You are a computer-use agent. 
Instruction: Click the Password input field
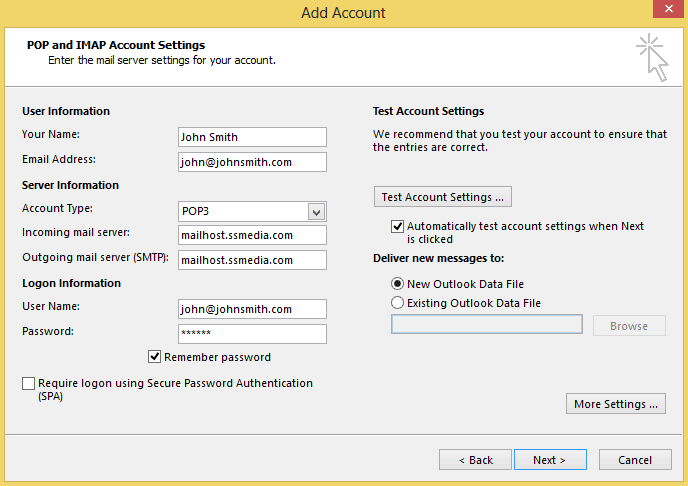[252, 334]
